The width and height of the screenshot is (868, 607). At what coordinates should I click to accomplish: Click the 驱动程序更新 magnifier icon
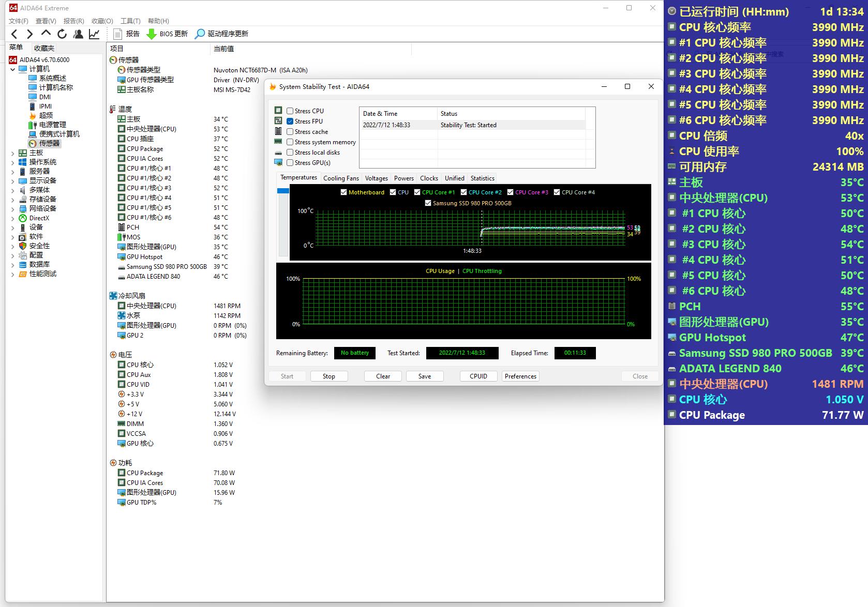pyautogui.click(x=200, y=34)
